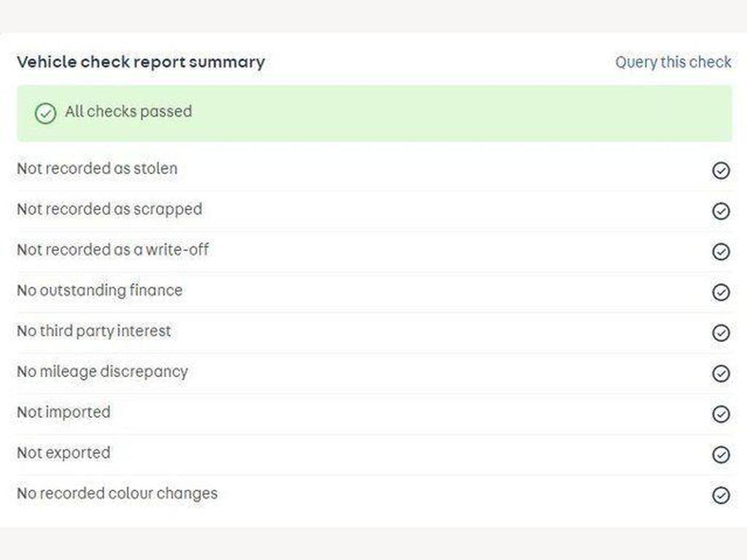Viewport: 747px width, 560px height.
Task: Click the write-off row check icon
Action: point(721,252)
